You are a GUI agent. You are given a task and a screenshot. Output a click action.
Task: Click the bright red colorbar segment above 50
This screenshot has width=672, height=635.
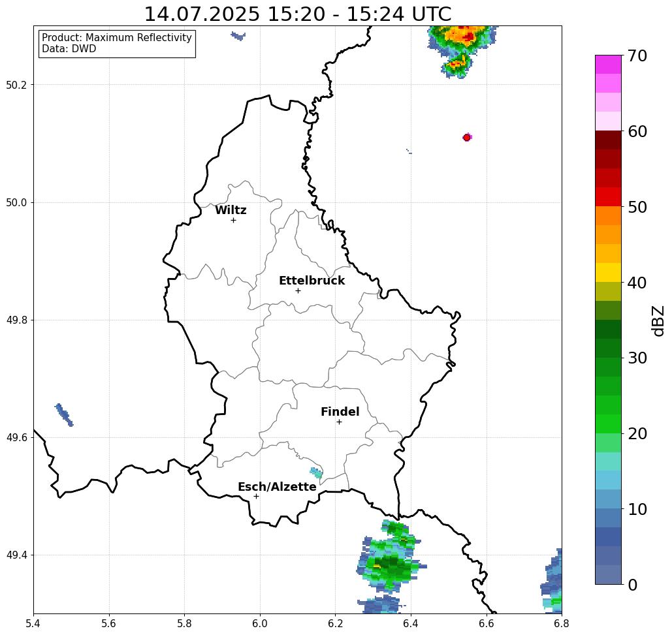coord(608,197)
